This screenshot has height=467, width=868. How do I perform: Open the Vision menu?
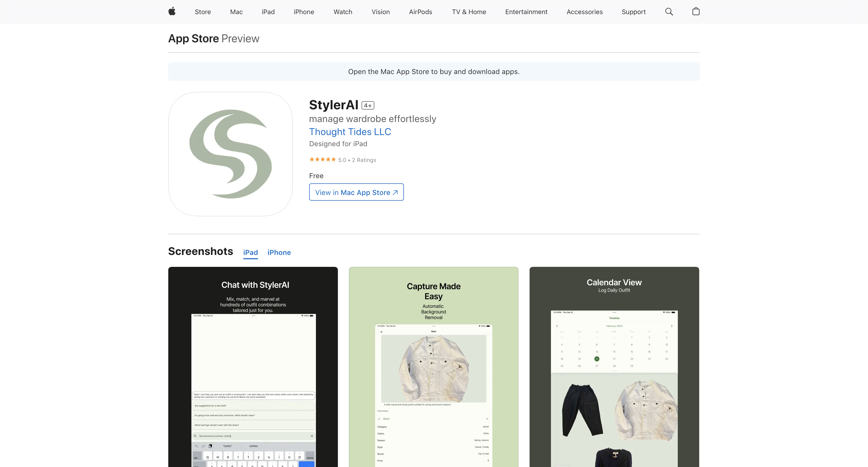[380, 12]
